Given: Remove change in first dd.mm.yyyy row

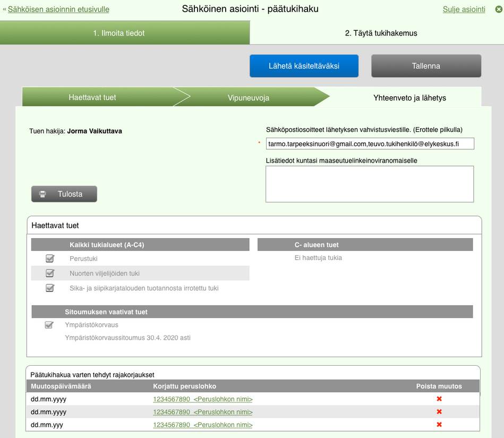Looking at the screenshot, I should tap(439, 399).
